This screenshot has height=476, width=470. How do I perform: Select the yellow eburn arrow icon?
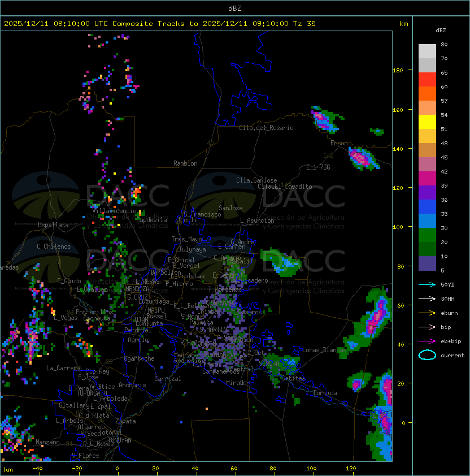pyautogui.click(x=427, y=313)
